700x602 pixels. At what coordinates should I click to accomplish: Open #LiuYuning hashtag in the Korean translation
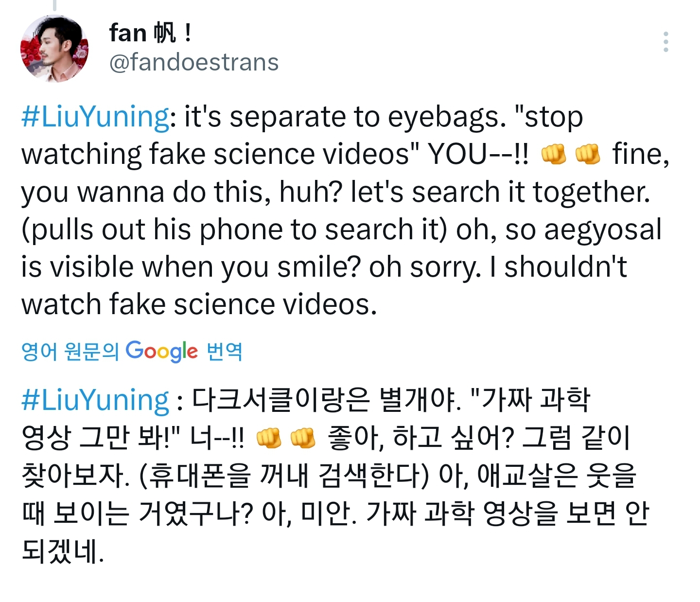click(x=95, y=401)
